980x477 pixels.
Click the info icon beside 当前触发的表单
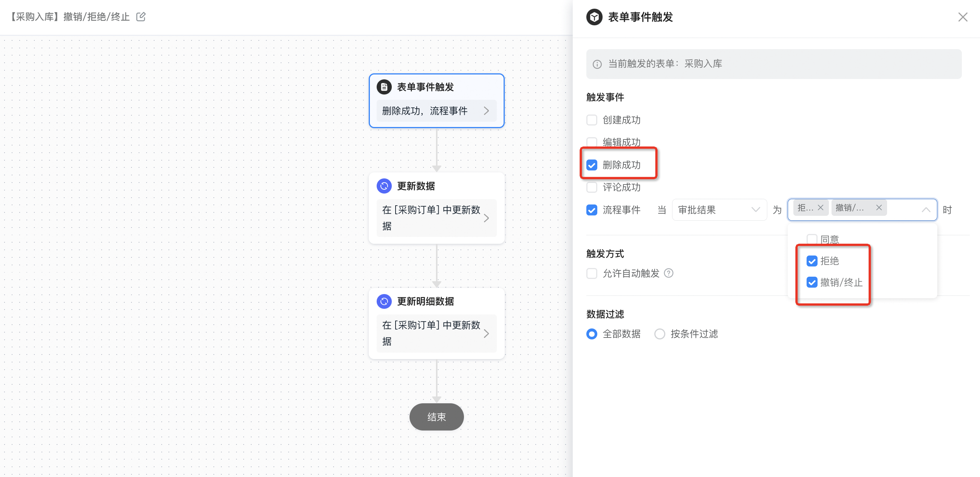(597, 64)
